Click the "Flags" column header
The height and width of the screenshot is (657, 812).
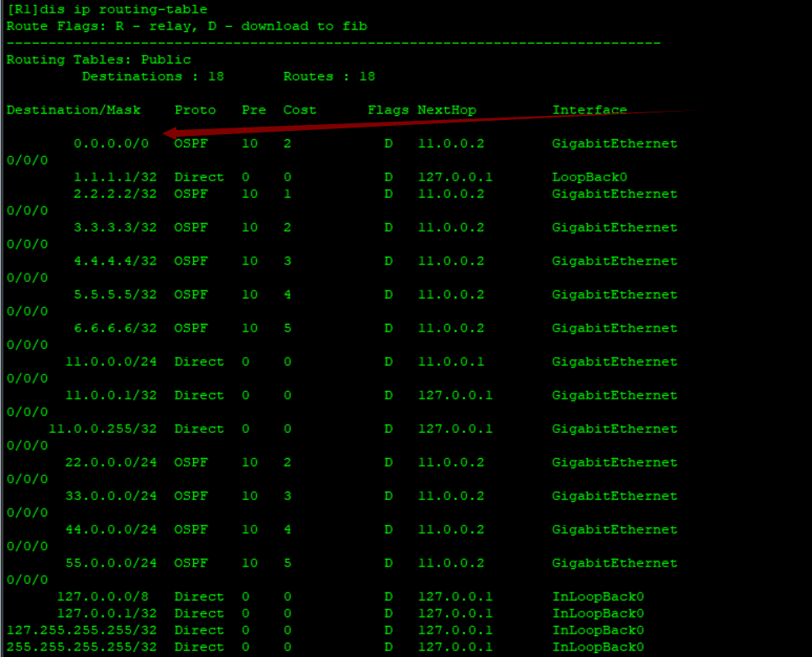388,110
